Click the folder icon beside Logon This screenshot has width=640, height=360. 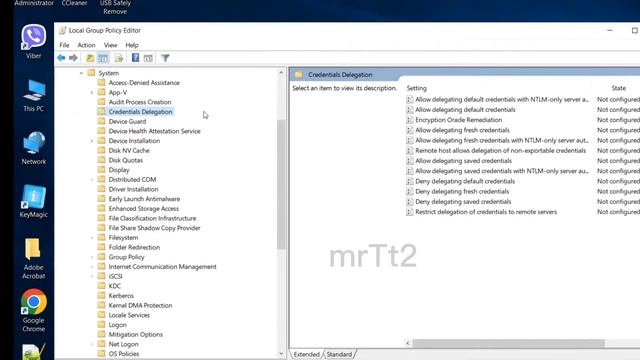click(x=101, y=324)
